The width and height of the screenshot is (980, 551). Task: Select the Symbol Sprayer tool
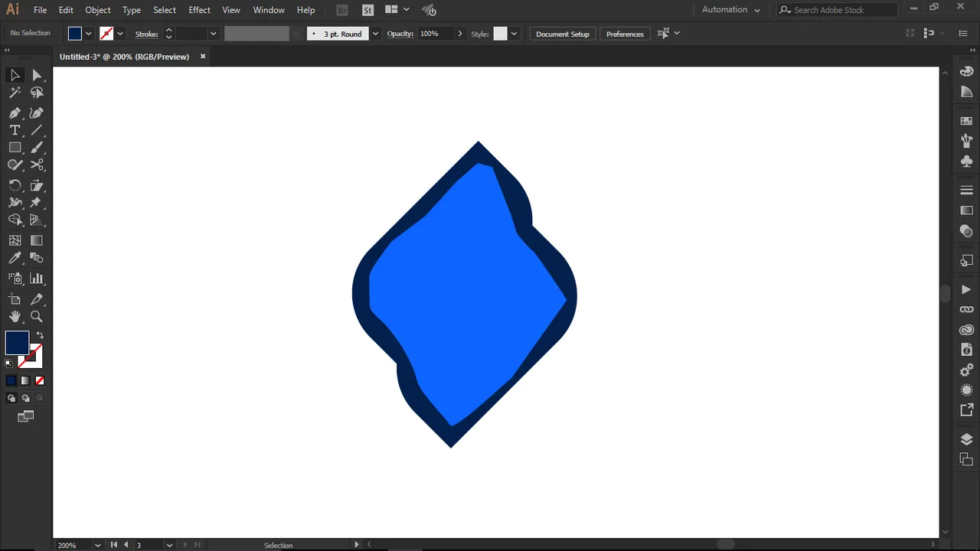coord(15,279)
